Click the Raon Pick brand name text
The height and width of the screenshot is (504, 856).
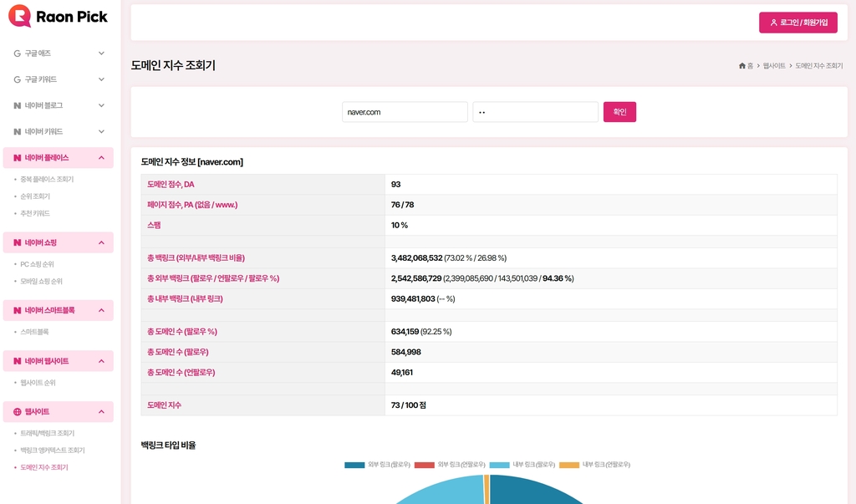pyautogui.click(x=72, y=17)
